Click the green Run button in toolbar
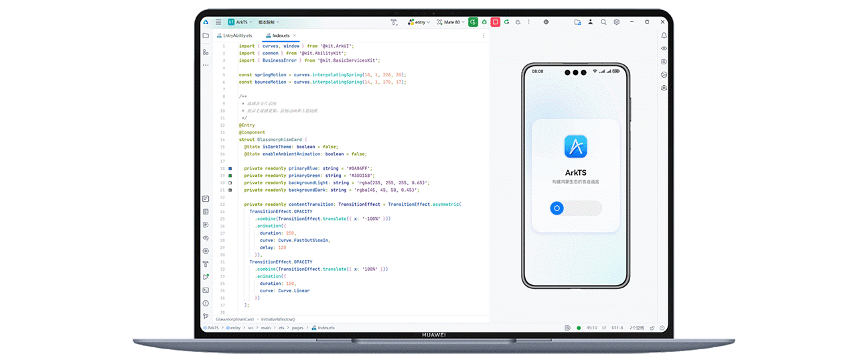The height and width of the screenshot is (362, 868). click(473, 22)
